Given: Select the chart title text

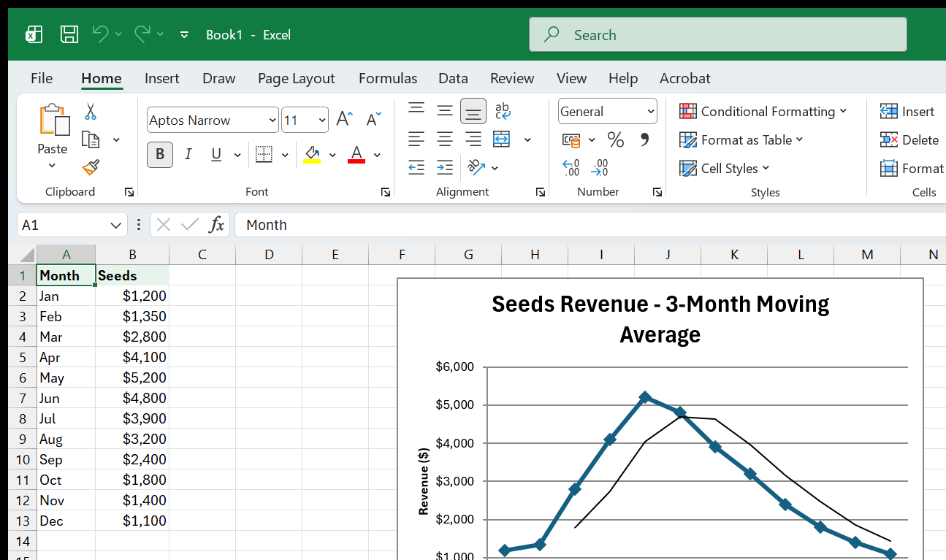Looking at the screenshot, I should (x=660, y=319).
